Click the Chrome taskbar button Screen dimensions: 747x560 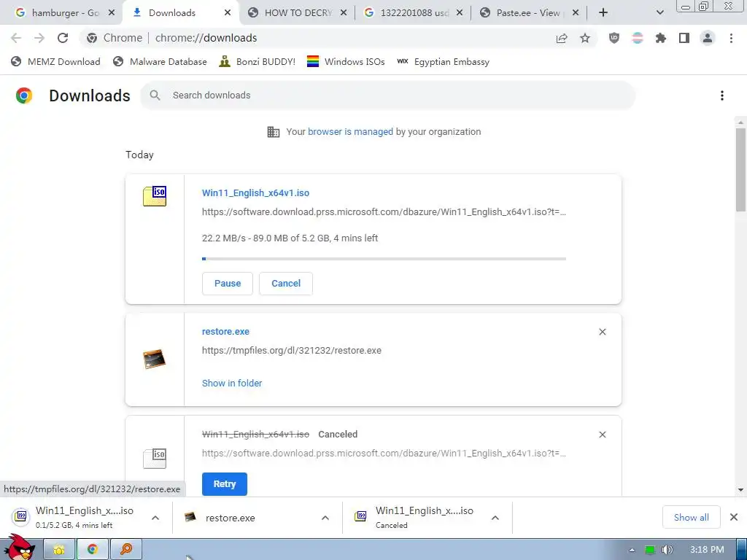[x=93, y=550]
